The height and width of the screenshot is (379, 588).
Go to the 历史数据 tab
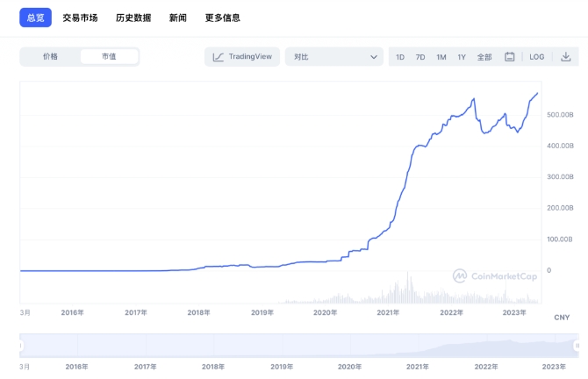pos(133,18)
